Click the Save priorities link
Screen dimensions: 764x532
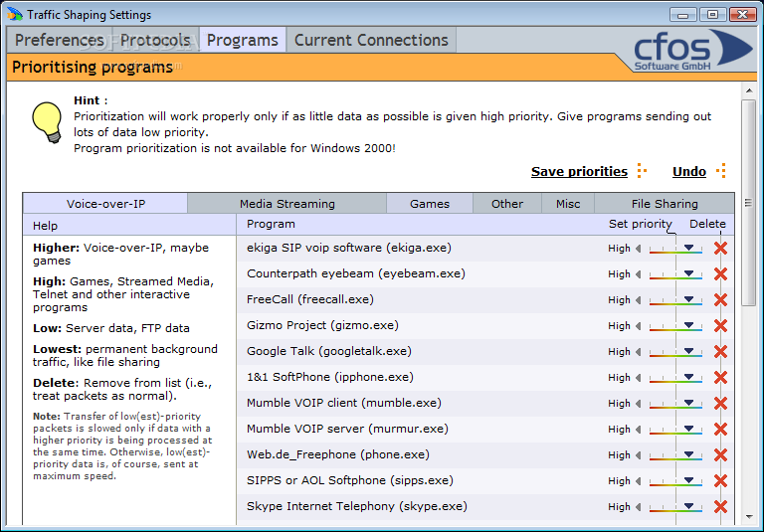579,171
